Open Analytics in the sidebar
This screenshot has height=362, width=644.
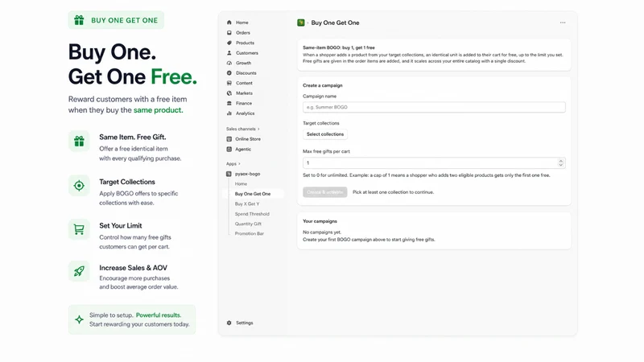pyautogui.click(x=246, y=113)
